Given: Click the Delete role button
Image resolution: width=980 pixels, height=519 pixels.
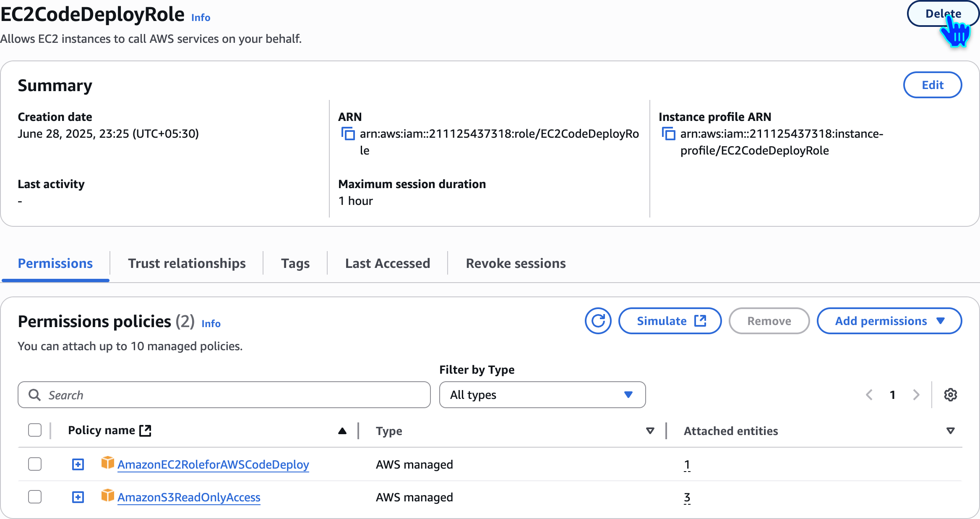Looking at the screenshot, I should [943, 14].
